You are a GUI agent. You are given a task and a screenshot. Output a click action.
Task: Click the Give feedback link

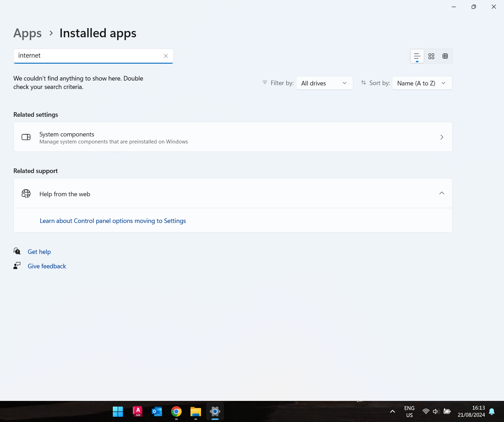47,266
